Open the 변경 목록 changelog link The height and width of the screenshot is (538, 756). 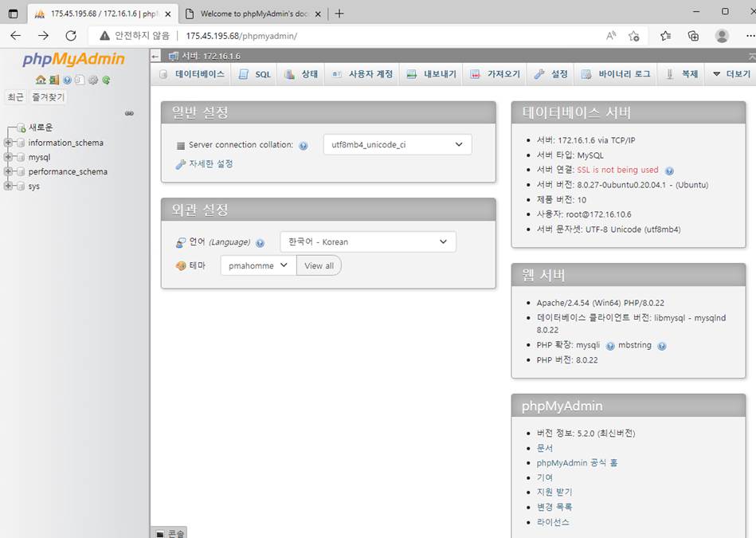click(554, 507)
